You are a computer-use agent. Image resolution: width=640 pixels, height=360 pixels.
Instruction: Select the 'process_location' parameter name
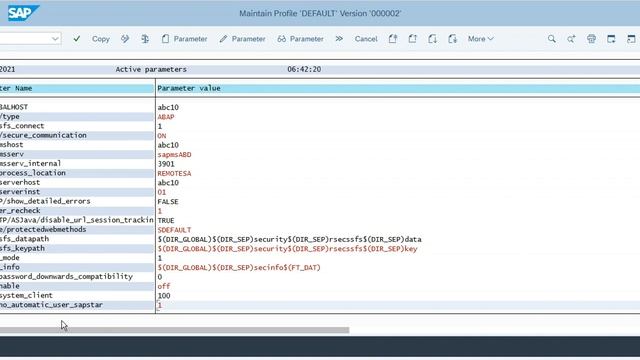pos(33,173)
